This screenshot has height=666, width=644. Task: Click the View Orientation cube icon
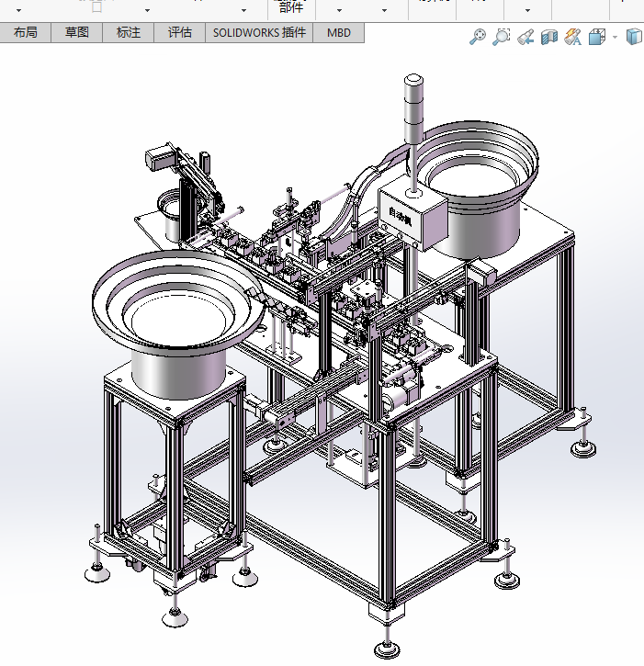pyautogui.click(x=596, y=37)
